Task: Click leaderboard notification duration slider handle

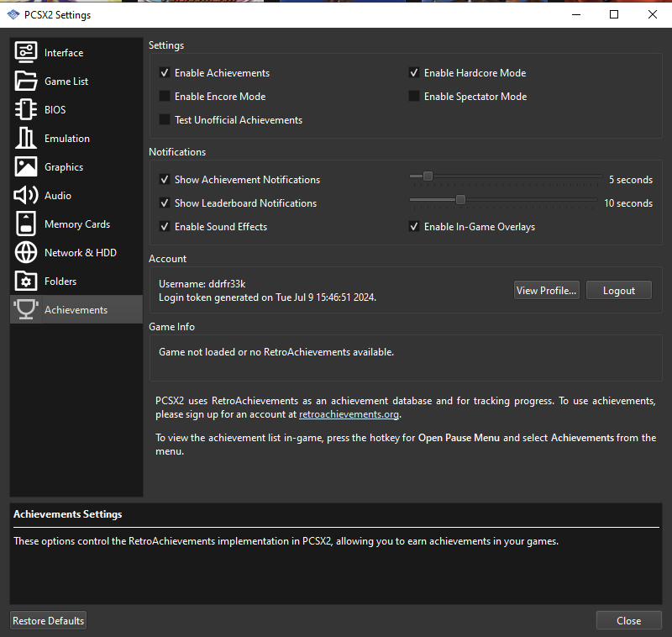Action: pos(460,199)
